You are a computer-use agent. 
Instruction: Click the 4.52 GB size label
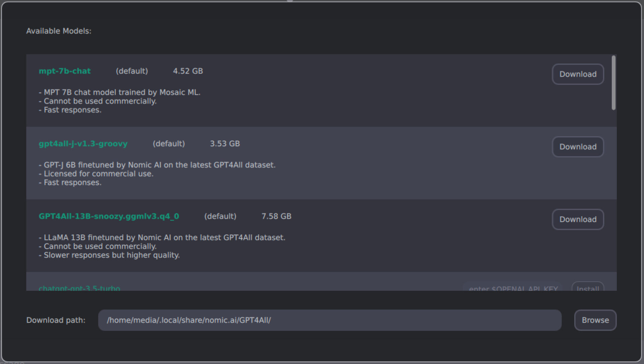pos(188,71)
